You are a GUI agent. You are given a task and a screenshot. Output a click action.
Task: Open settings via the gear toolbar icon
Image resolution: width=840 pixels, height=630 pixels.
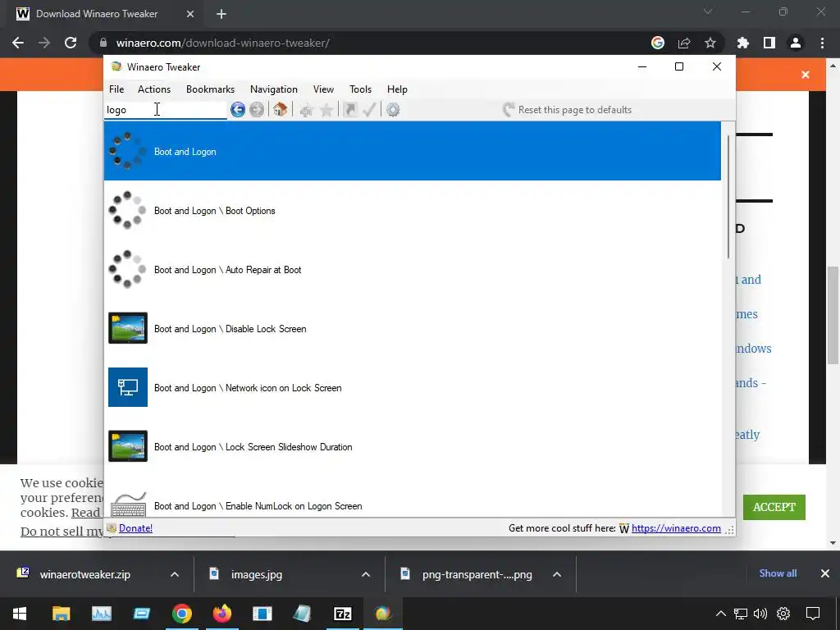[x=393, y=110]
